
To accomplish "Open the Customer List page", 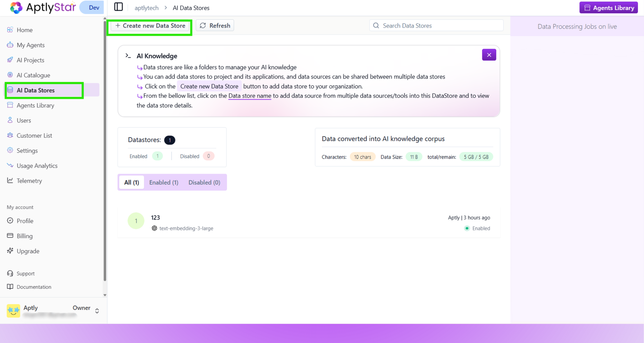I will click(x=34, y=135).
